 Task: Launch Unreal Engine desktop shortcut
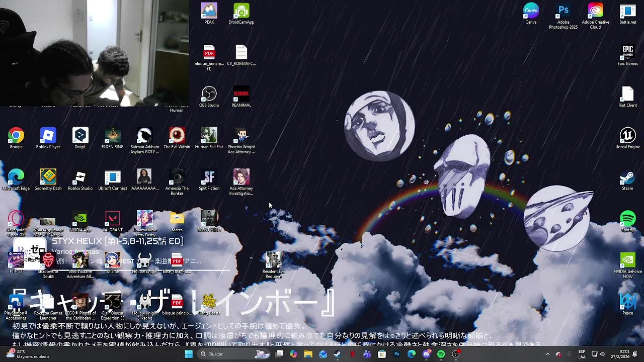point(628,138)
